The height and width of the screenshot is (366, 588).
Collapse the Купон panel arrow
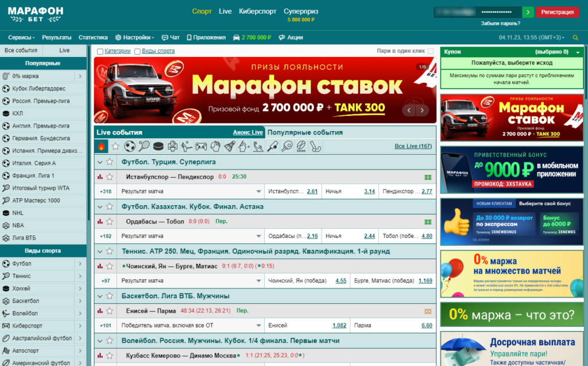[x=578, y=52]
